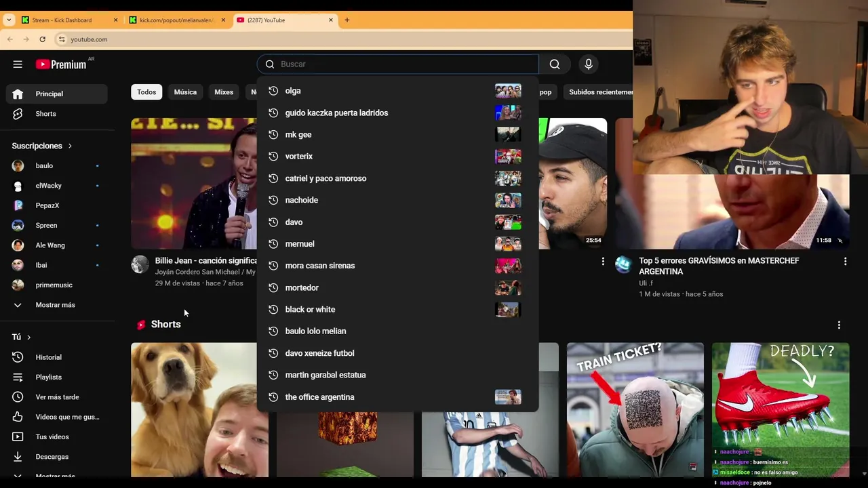
Task: Open the PepazX channel subscription
Action: click(x=57, y=205)
